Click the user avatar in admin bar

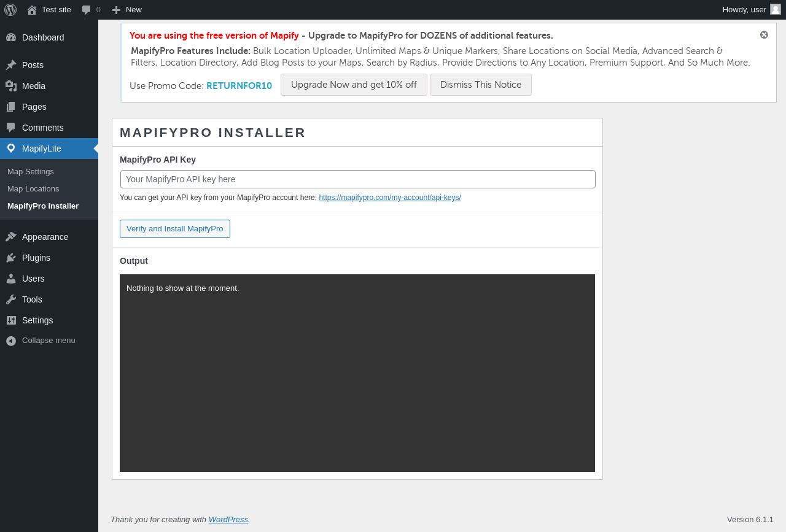pyautogui.click(x=776, y=9)
